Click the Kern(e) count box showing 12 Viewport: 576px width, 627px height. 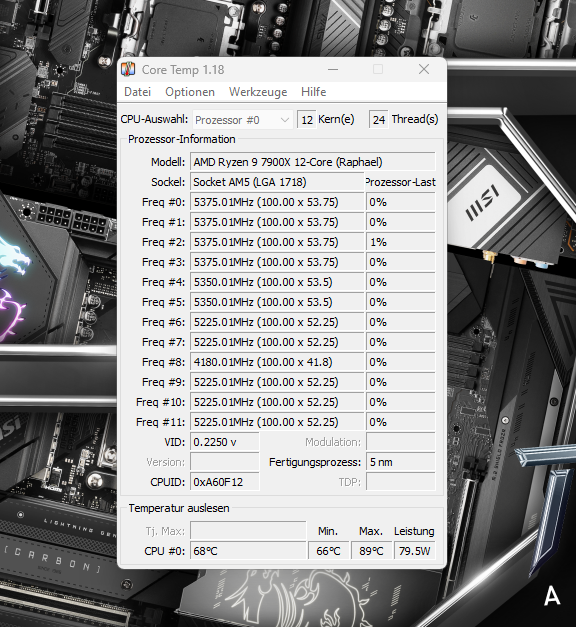tap(307, 120)
